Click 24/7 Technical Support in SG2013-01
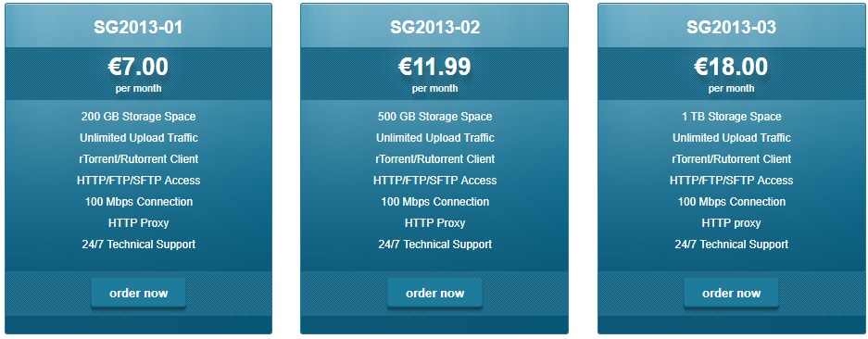Viewport: 868px width, 339px height. click(138, 245)
